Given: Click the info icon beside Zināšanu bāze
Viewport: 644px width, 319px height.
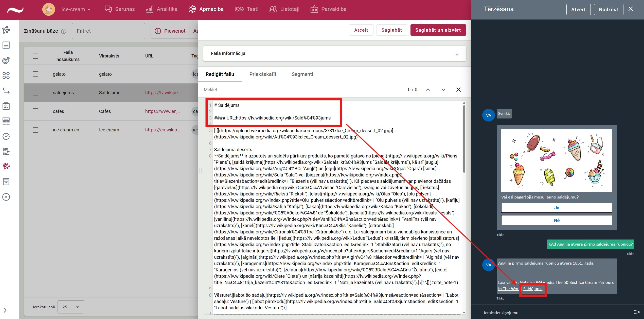Looking at the screenshot, I should [64, 31].
